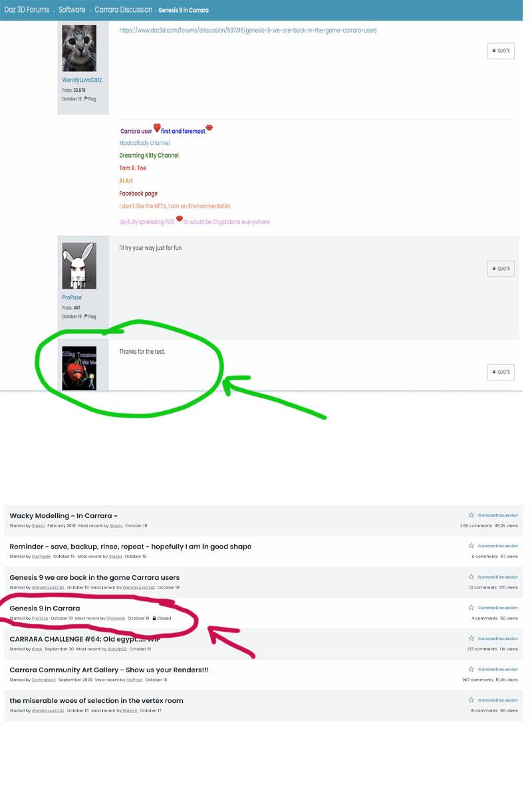
Task: Open ProPose rabbit avatar
Action: point(79,266)
